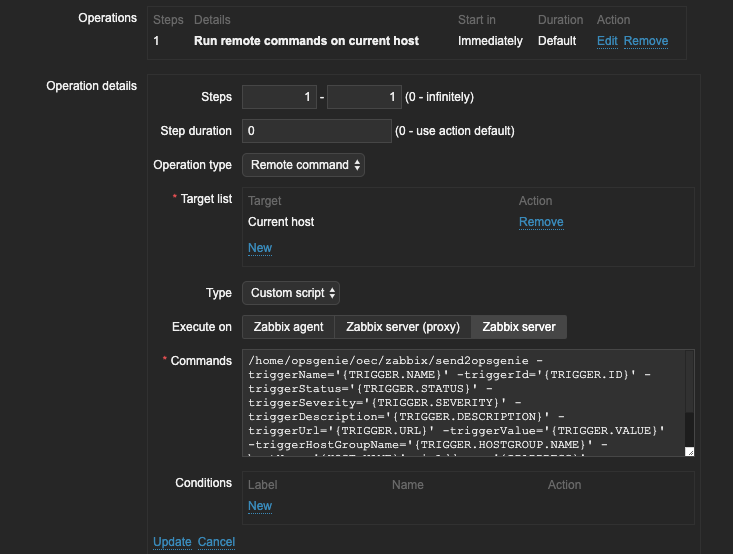This screenshot has height=554, width=733.
Task: Click the 'Current host' target entry
Action: tap(281, 222)
